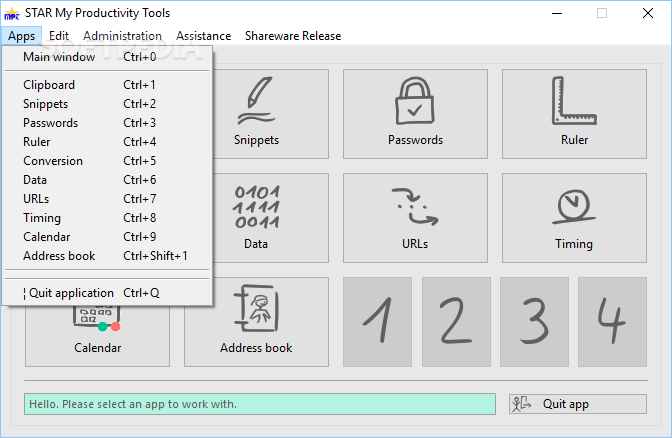This screenshot has height=438, width=672.
Task: Open the Ruler app tile
Action: click(574, 114)
